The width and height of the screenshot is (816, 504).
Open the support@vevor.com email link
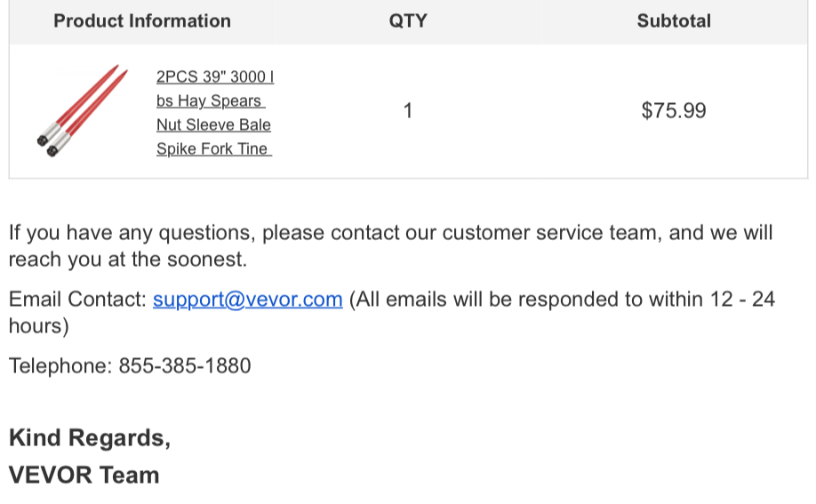248,300
